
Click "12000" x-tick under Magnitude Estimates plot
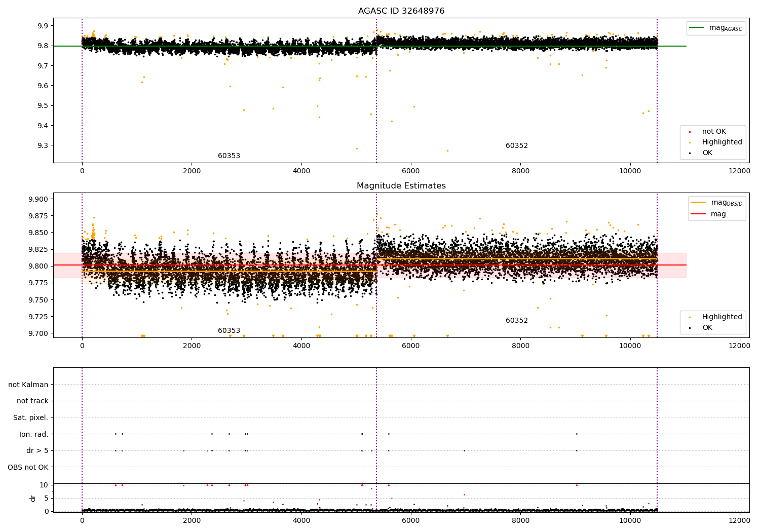[739, 346]
